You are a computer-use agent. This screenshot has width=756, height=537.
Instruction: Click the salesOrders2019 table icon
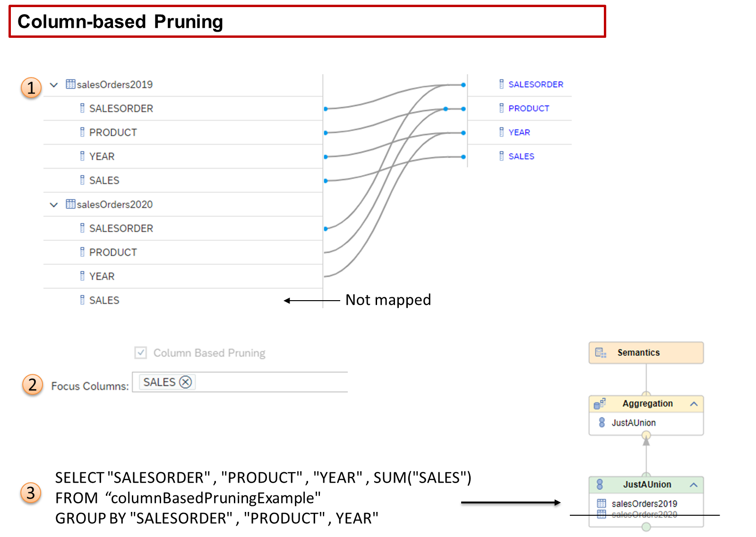click(x=70, y=84)
